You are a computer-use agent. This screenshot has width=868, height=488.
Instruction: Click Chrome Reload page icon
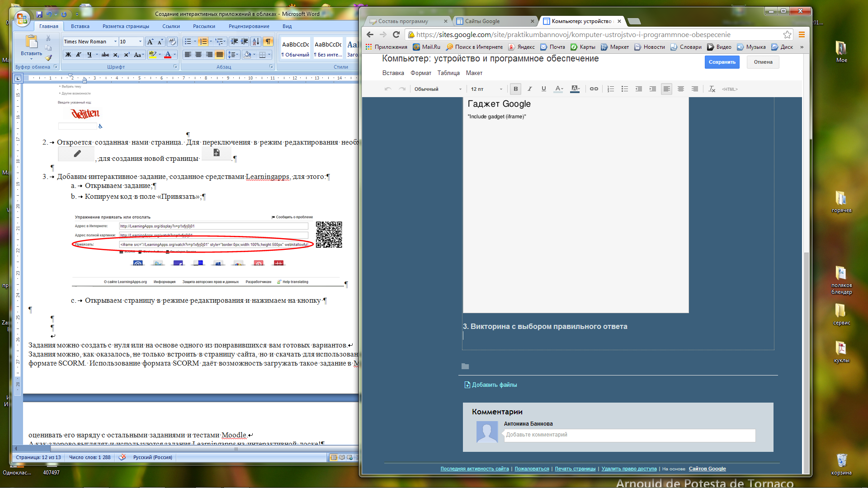pyautogui.click(x=396, y=34)
